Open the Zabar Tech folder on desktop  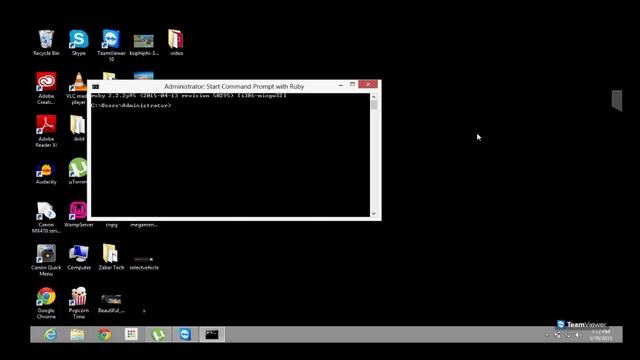coord(111,257)
